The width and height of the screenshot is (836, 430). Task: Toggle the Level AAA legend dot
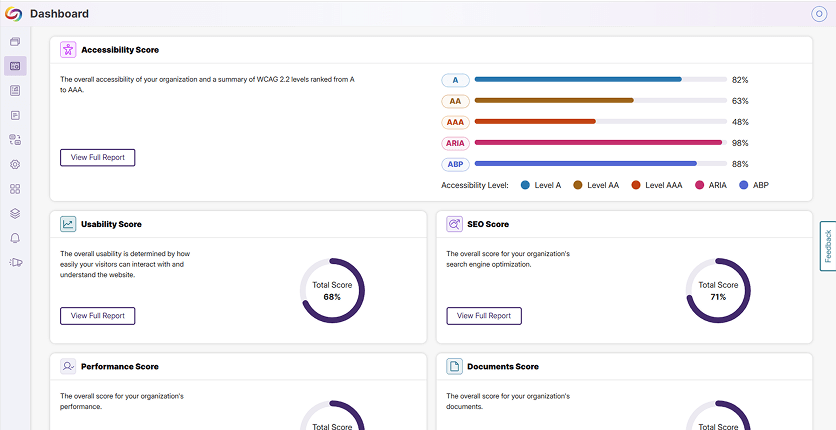click(635, 185)
